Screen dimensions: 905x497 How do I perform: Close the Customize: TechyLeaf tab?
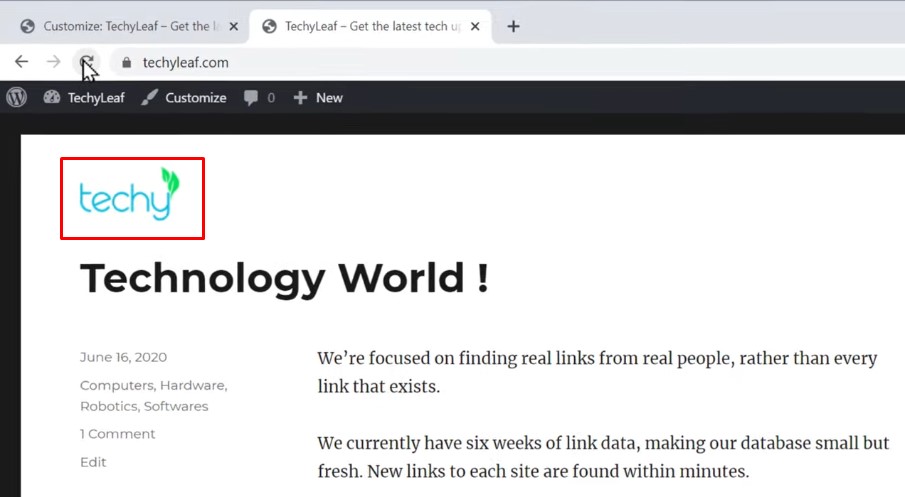(234, 26)
